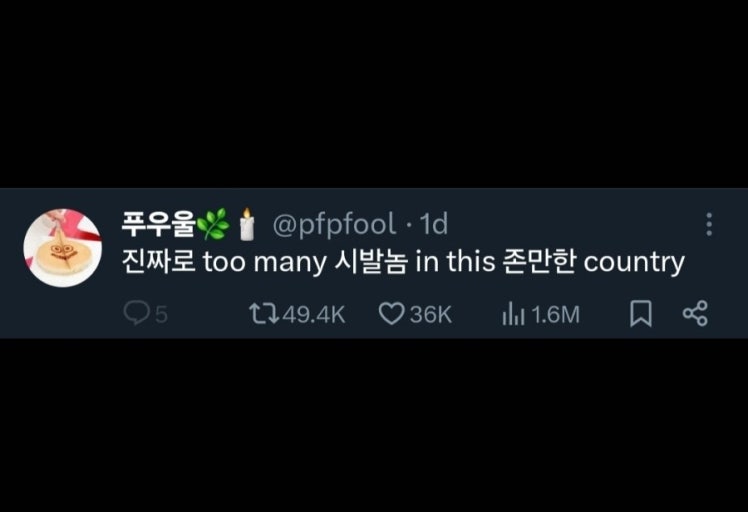748x512 pixels.
Task: Open the reply speech bubble icon
Action: click(x=136, y=313)
